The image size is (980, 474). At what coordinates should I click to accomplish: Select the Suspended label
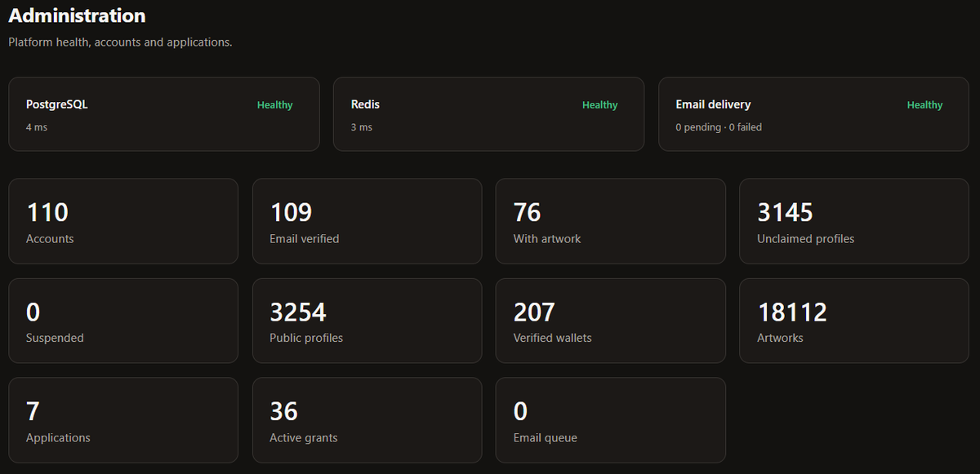[55, 338]
